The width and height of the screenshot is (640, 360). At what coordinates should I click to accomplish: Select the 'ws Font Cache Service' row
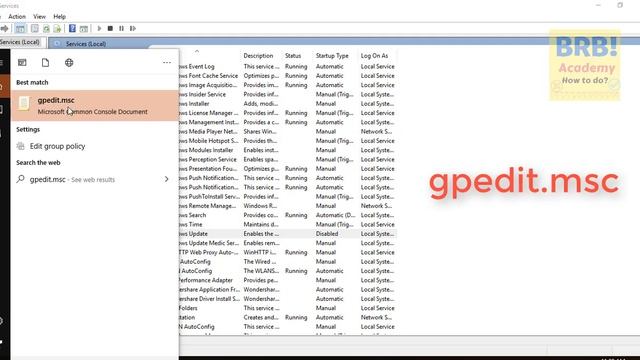coord(288,76)
